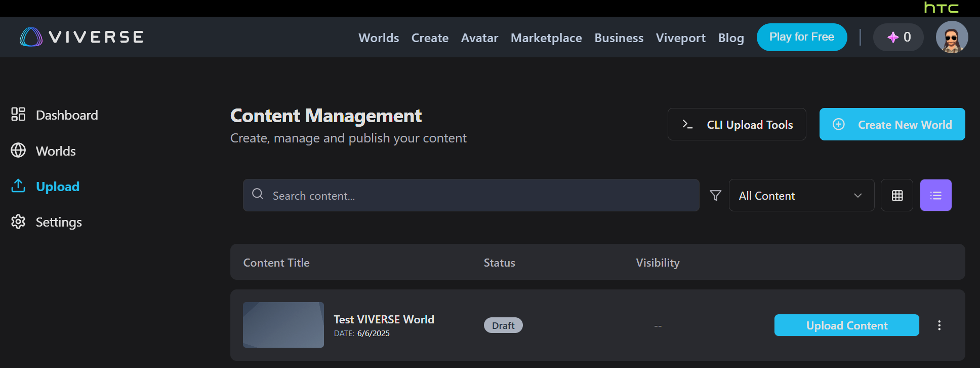
Task: Open Marketplace in the top navigation
Action: coord(546,38)
